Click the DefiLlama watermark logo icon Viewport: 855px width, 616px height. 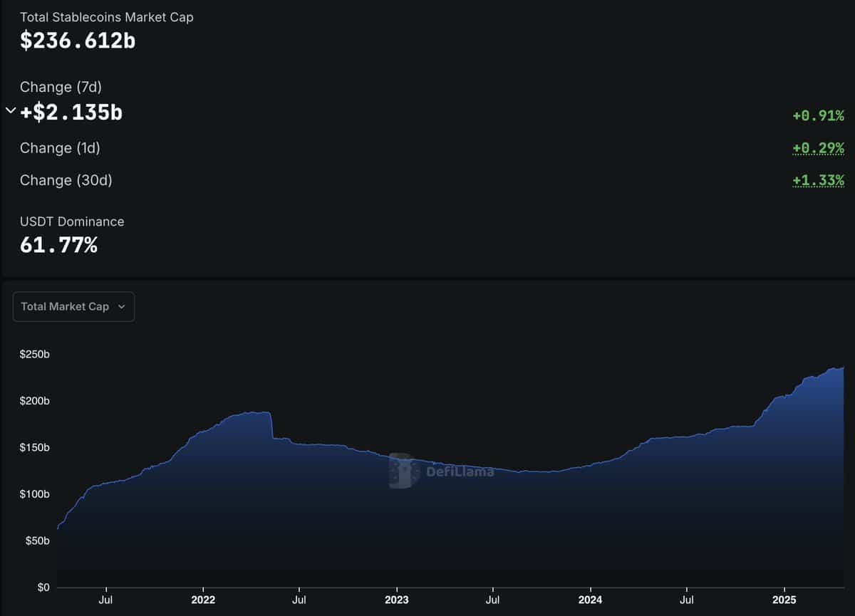401,470
